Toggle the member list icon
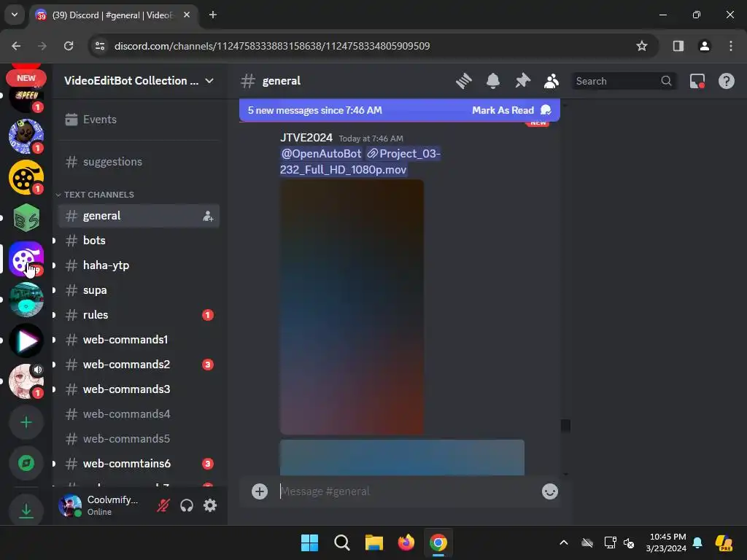747x560 pixels. click(551, 81)
